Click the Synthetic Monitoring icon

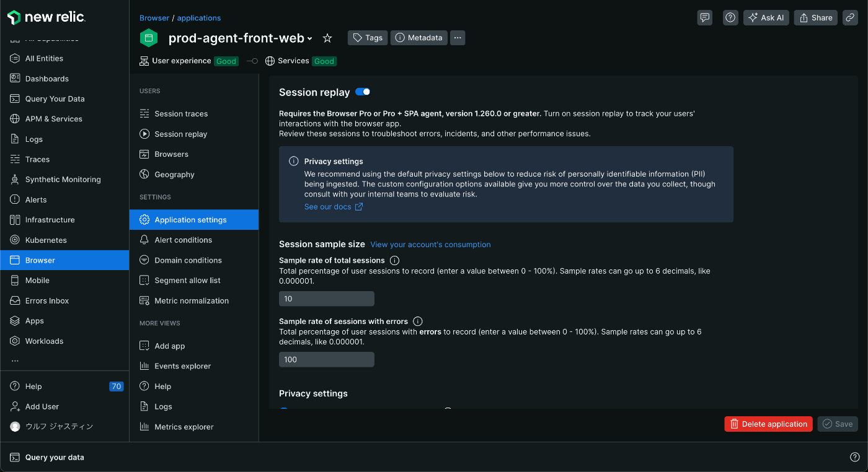pyautogui.click(x=15, y=180)
